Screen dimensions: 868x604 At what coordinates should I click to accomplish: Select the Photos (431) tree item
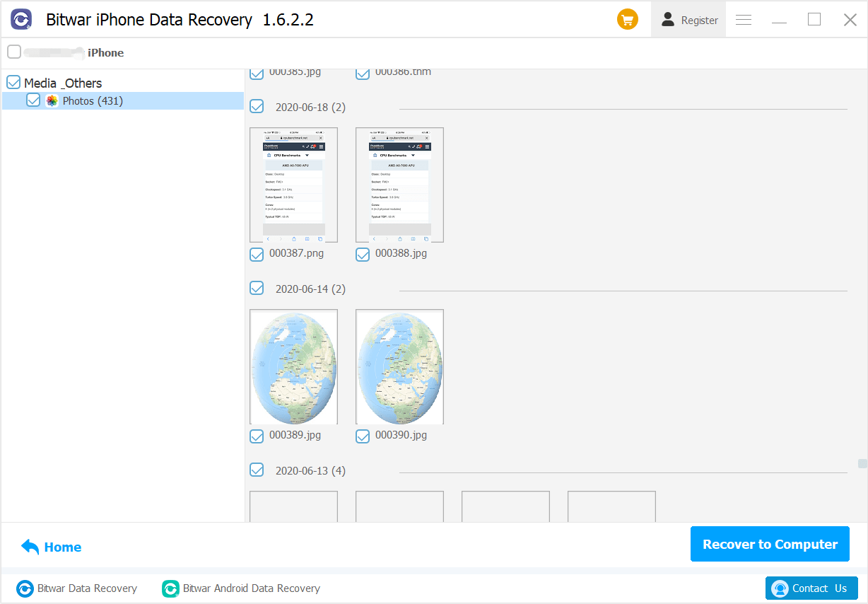click(x=123, y=100)
